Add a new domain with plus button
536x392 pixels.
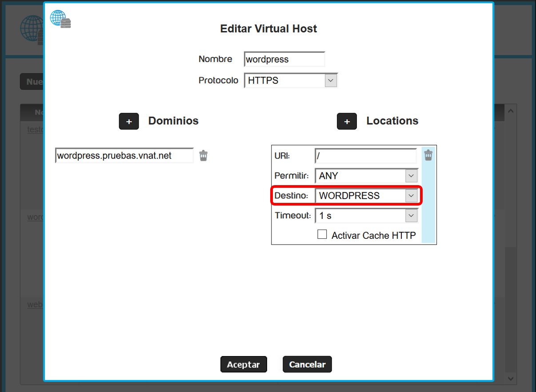click(x=129, y=121)
